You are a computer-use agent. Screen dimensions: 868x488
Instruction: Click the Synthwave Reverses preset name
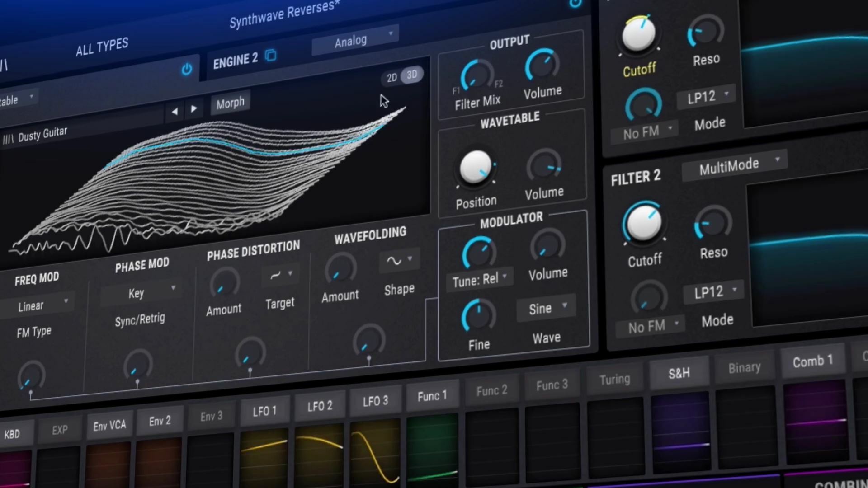pyautogui.click(x=284, y=14)
